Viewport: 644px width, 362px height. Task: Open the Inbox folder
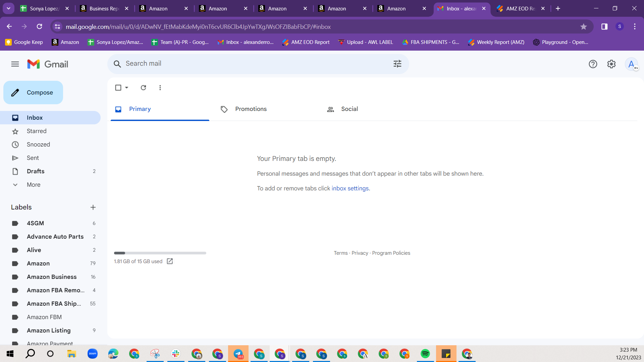coord(50,118)
